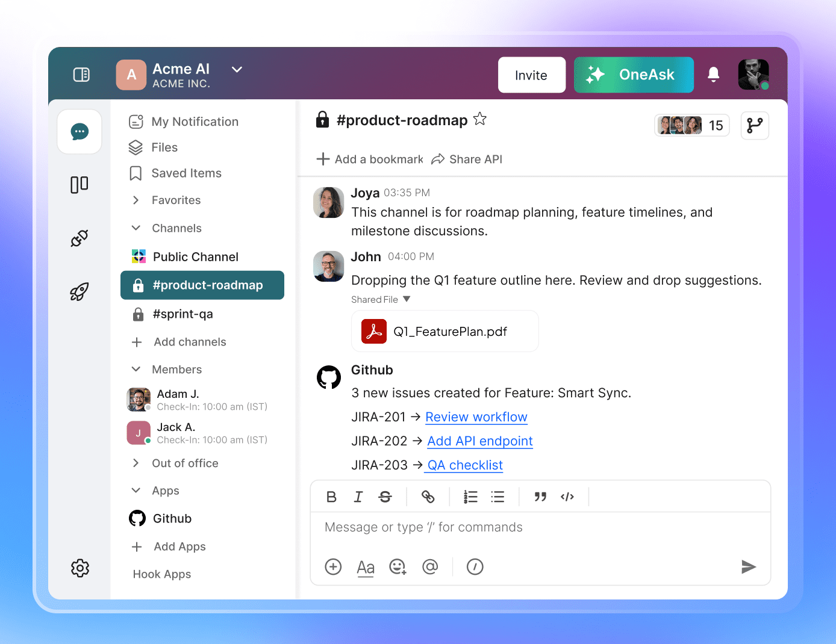
Task: Click the Invite button
Action: coord(531,75)
